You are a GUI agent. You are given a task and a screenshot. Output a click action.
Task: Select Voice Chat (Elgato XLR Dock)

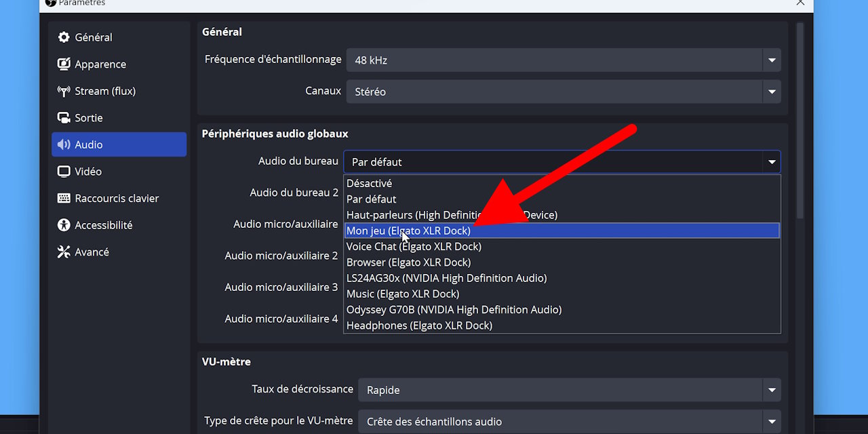pyautogui.click(x=414, y=246)
